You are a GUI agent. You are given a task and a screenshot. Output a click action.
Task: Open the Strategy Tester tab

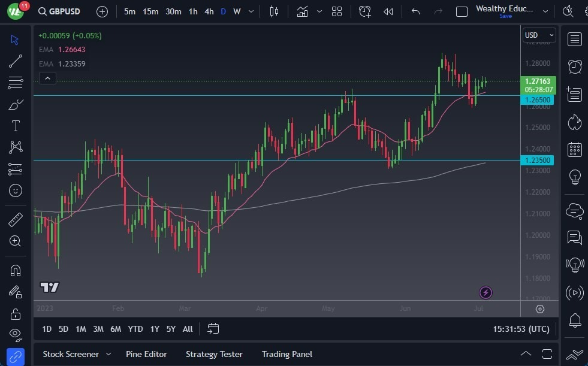coord(214,354)
